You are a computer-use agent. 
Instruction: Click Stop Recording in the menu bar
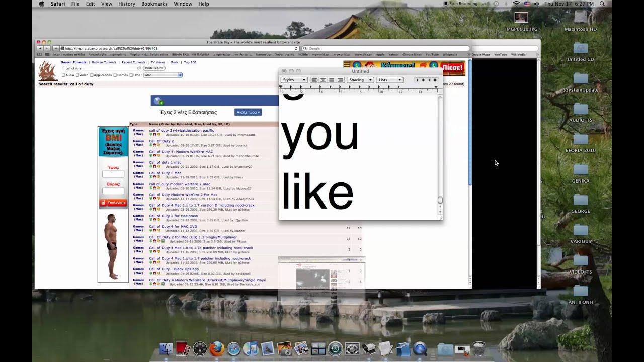(x=460, y=4)
